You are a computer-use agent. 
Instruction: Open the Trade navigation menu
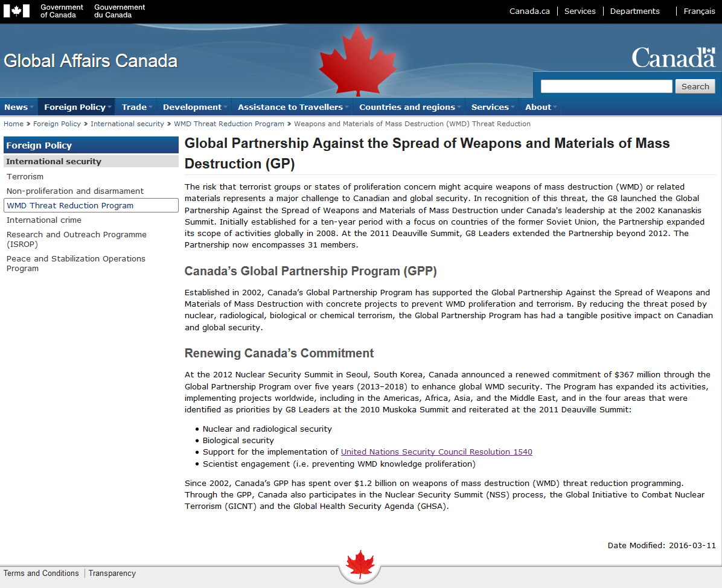135,107
